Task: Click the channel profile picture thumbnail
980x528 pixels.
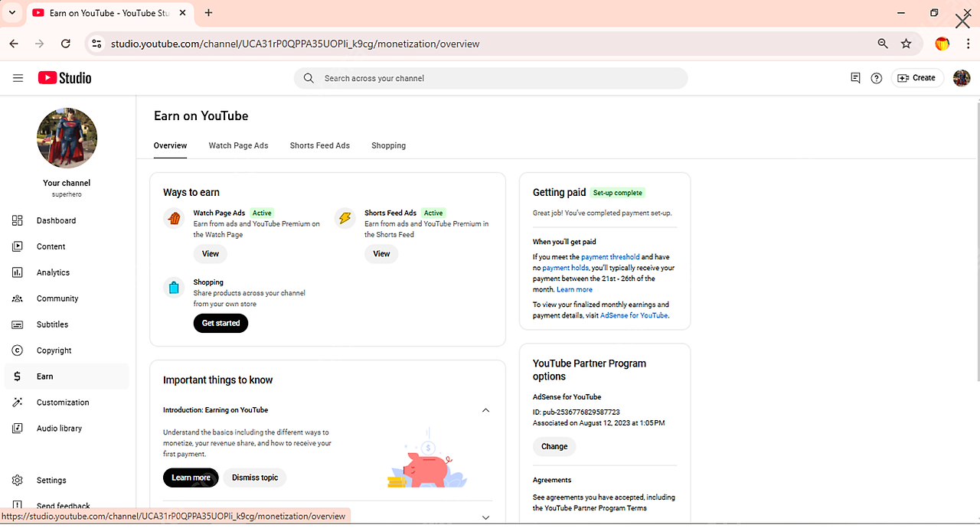Action: point(67,138)
